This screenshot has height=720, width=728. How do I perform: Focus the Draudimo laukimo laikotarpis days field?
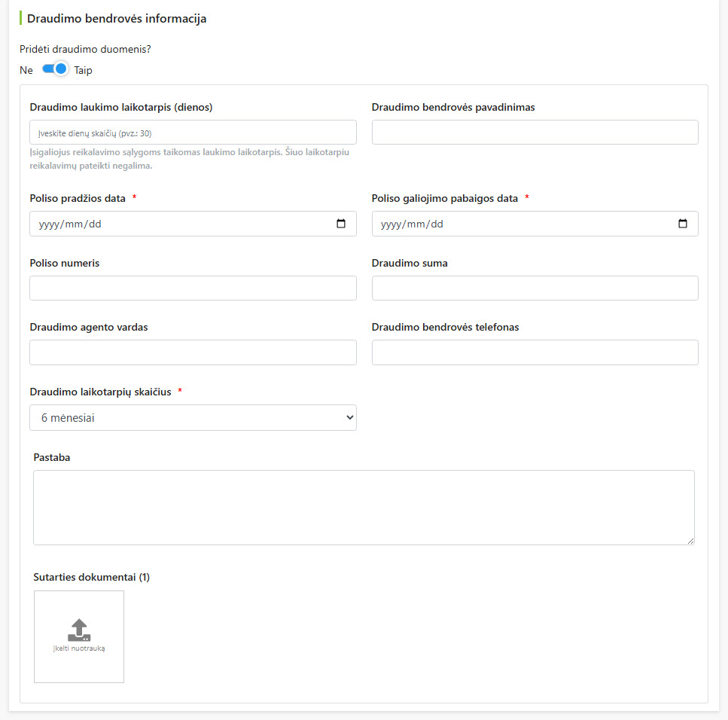point(193,133)
